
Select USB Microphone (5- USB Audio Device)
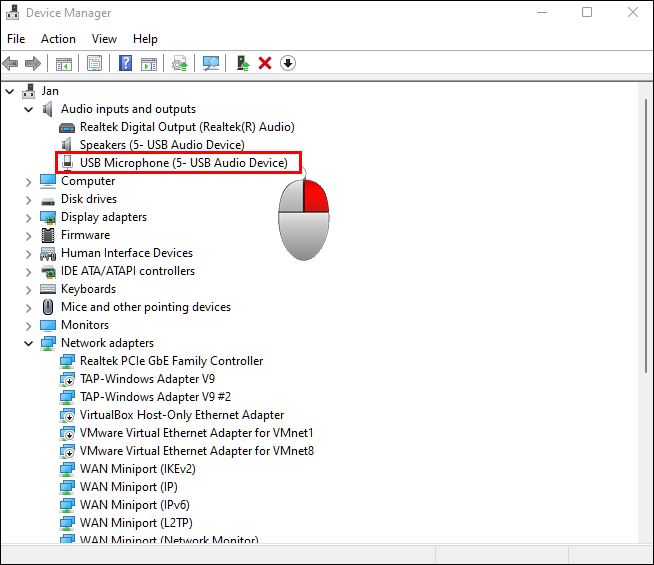click(184, 163)
